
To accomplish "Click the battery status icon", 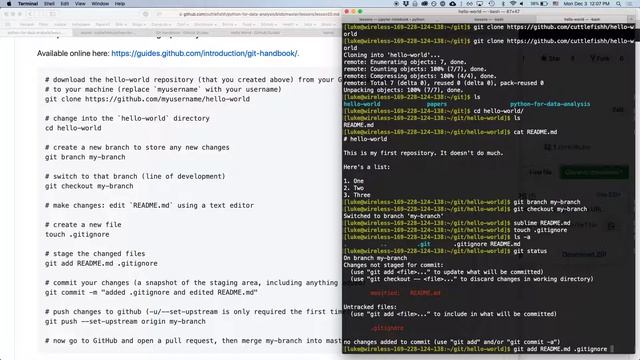I will pyautogui.click(x=544, y=4).
